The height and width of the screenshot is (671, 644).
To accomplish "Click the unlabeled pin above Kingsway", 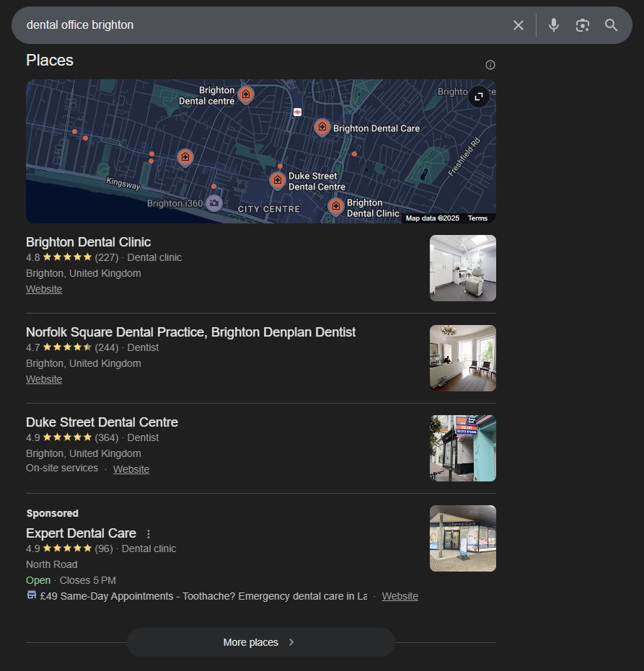I will [x=185, y=157].
